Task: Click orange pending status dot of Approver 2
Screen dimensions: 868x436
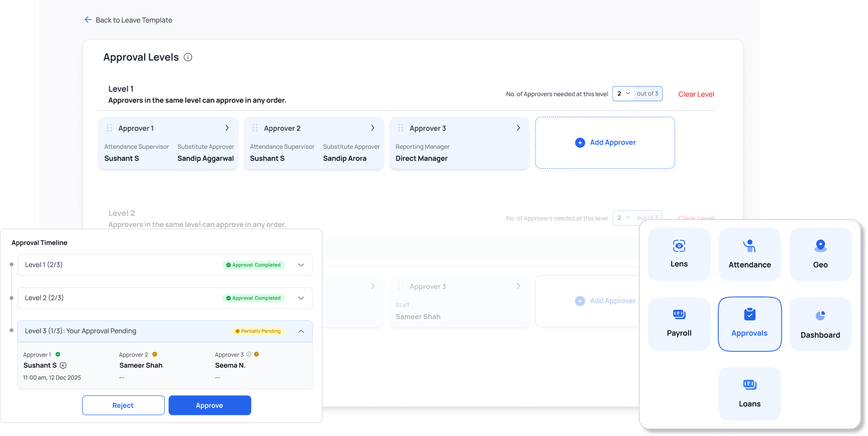Action: (x=155, y=354)
